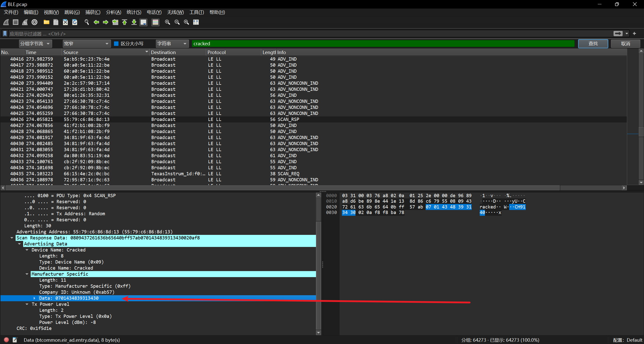The image size is (644, 344).
Task: Click the green cracked search input field
Action: 382,44
